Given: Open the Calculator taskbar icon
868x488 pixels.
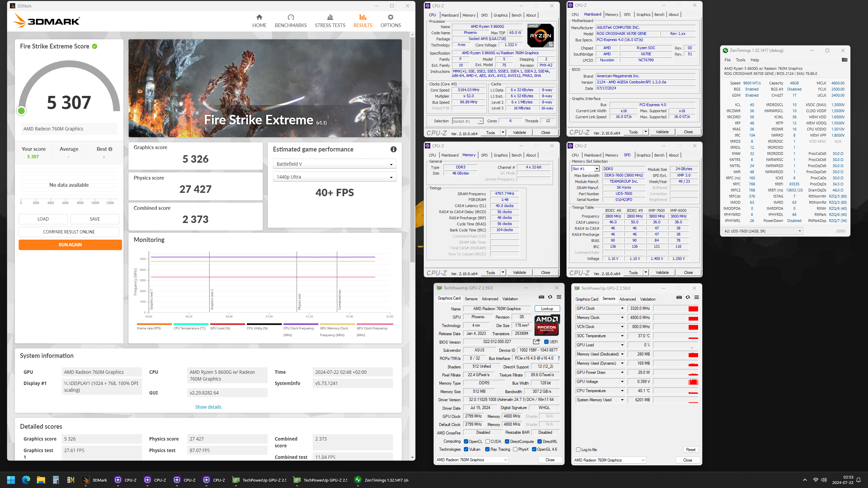Looking at the screenshot, I should 56,480.
